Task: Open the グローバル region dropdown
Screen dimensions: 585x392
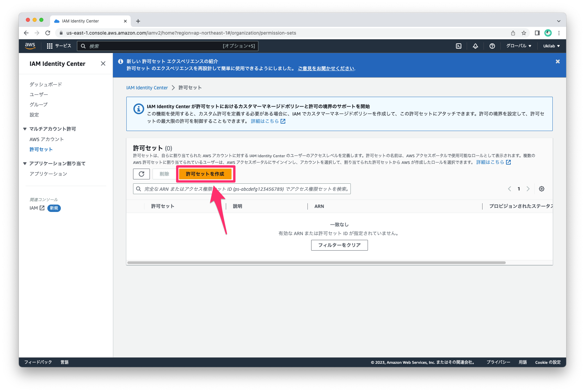Action: [x=519, y=46]
